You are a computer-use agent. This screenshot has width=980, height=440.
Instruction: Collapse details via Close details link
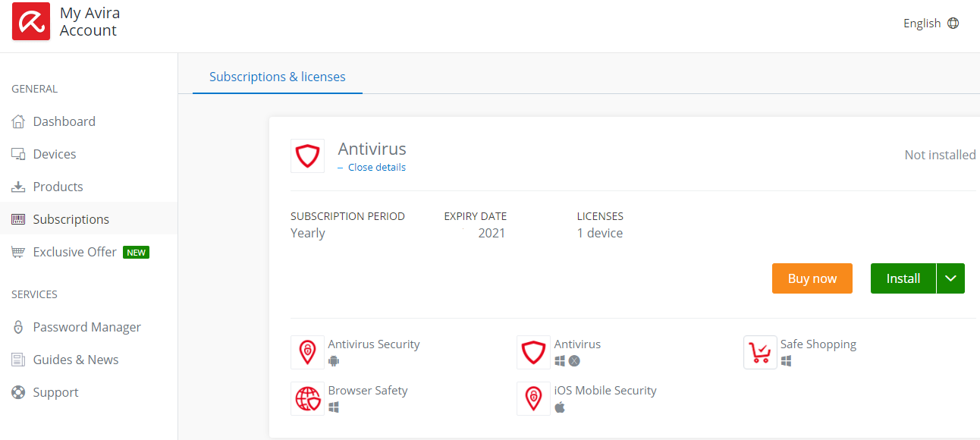(x=377, y=168)
